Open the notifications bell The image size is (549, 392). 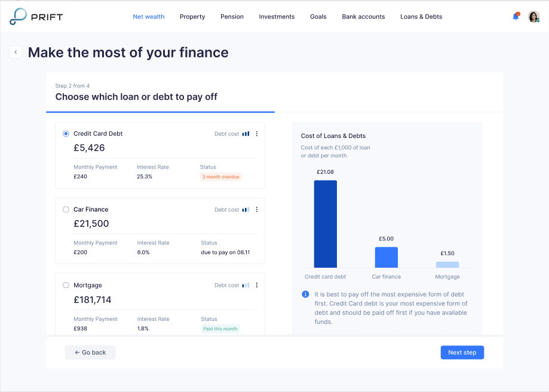(x=516, y=17)
